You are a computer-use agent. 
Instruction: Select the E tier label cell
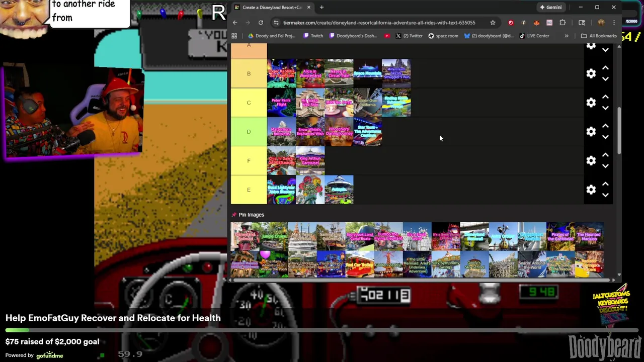249,190
